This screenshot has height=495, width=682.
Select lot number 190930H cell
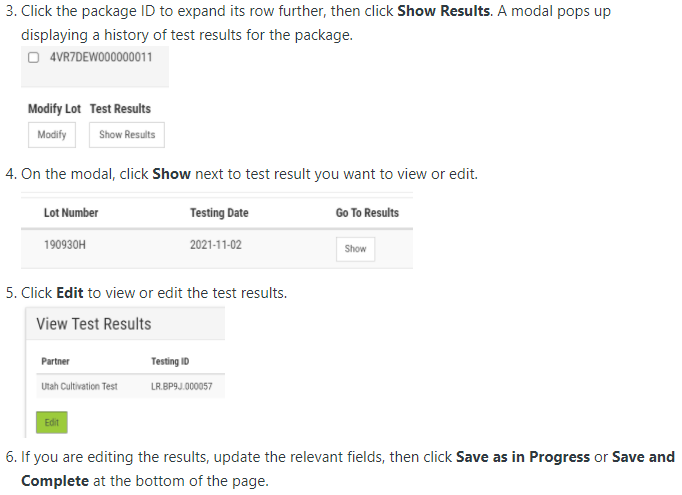tap(63, 245)
